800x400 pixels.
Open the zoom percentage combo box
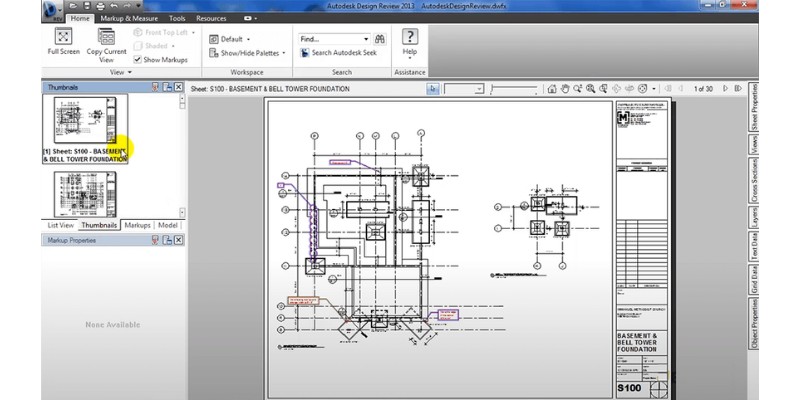(463, 89)
